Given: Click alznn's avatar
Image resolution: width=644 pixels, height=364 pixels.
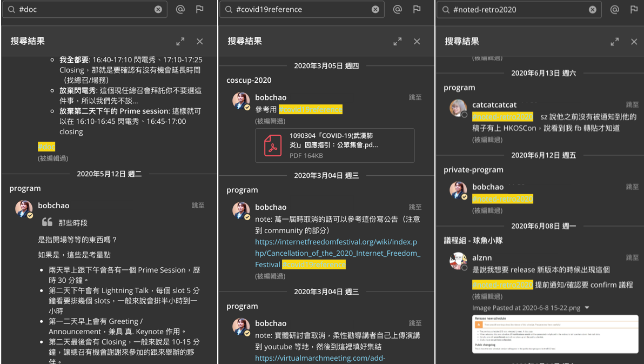Looking at the screenshot, I should [458, 261].
